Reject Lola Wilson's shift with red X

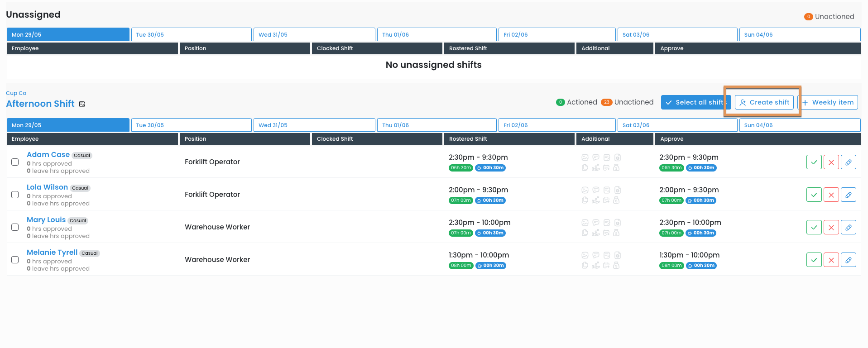pos(831,195)
